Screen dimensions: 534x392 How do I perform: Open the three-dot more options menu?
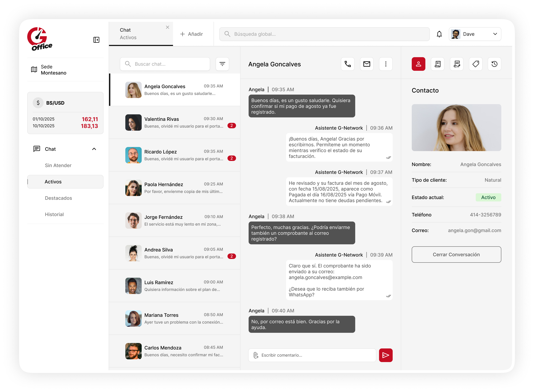[x=385, y=64]
